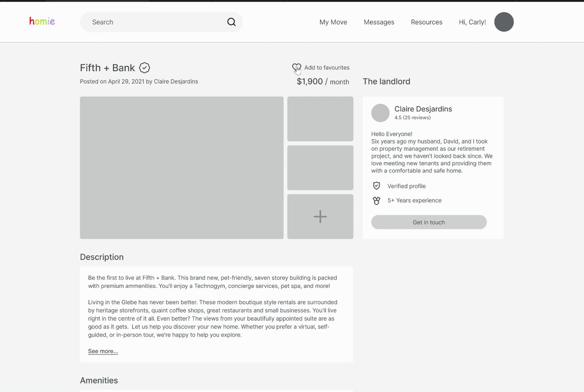Click the 5+ Years experience text
Image resolution: width=584 pixels, height=392 pixels.
click(x=414, y=200)
